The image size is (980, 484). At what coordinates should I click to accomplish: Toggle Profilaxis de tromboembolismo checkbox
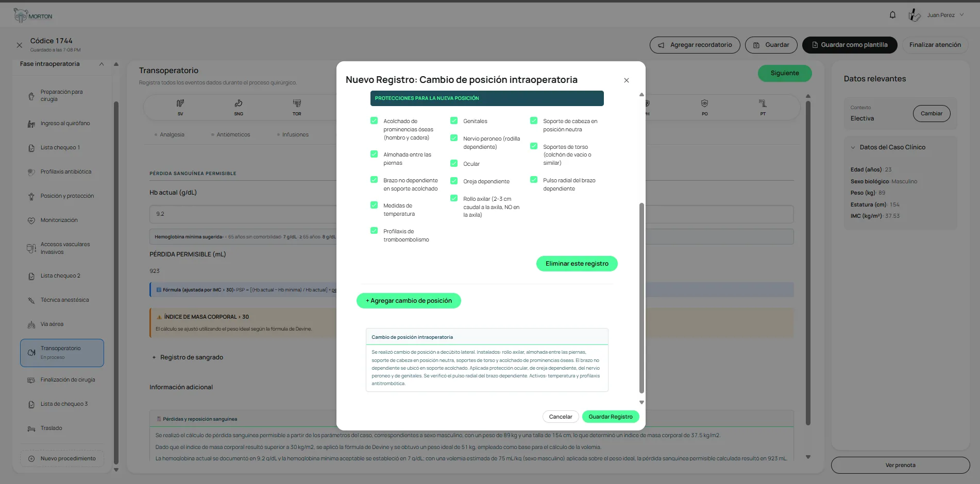pos(374,231)
